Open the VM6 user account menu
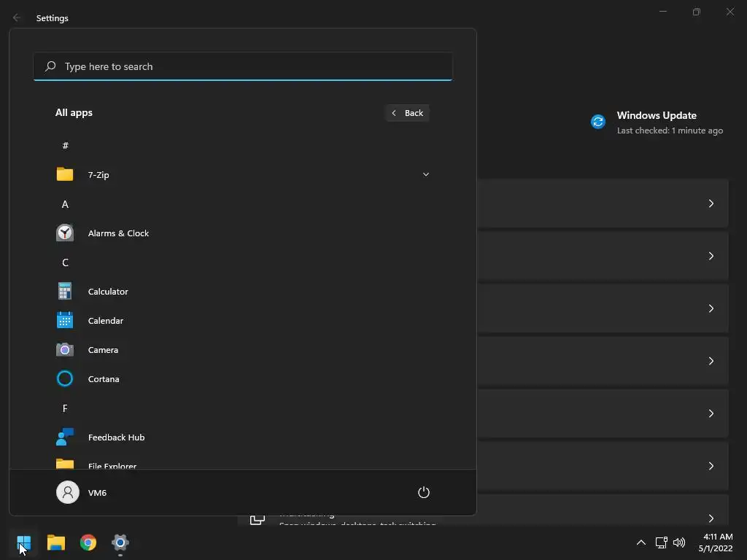 pos(82,492)
